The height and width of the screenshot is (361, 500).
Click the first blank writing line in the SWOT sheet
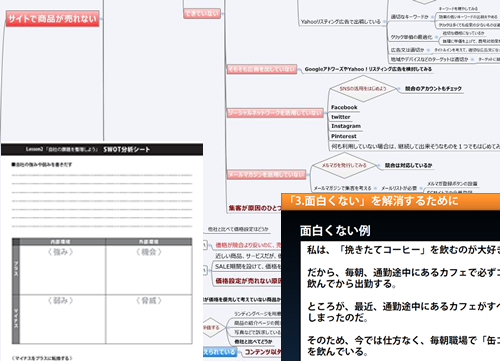click(102, 175)
